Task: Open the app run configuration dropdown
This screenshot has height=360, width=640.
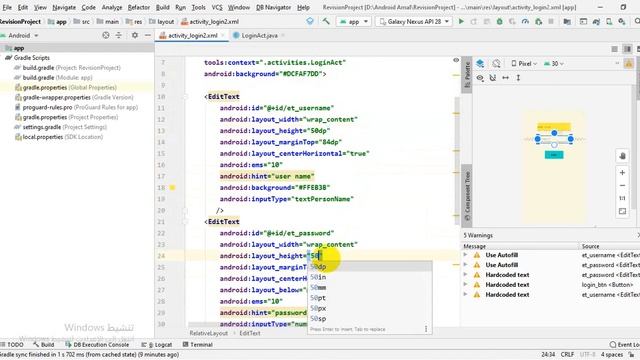Action: 353,21
